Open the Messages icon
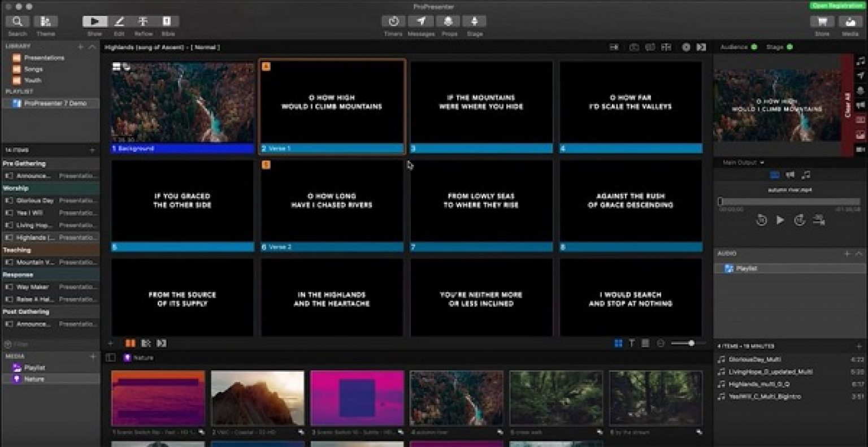 (421, 21)
